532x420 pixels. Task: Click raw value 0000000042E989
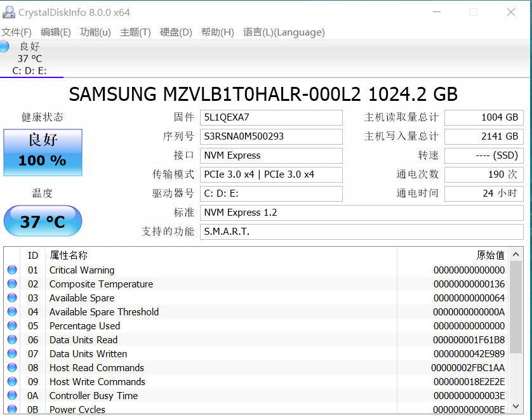click(x=469, y=354)
